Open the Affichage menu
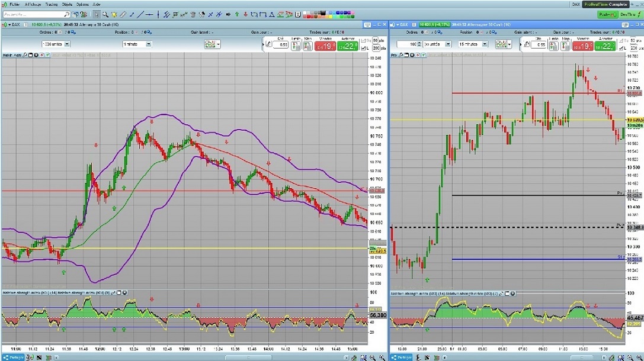Image resolution: width=644 pixels, height=361 pixels. click(33, 4)
